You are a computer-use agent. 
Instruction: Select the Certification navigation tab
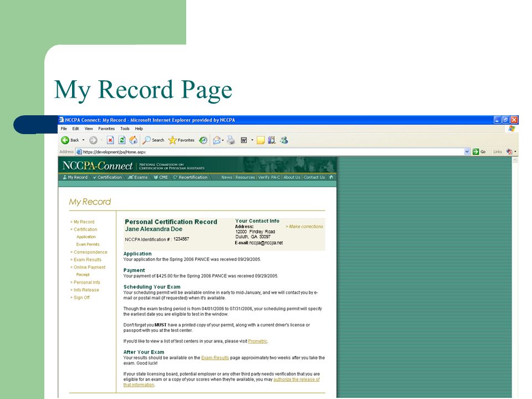(x=107, y=177)
